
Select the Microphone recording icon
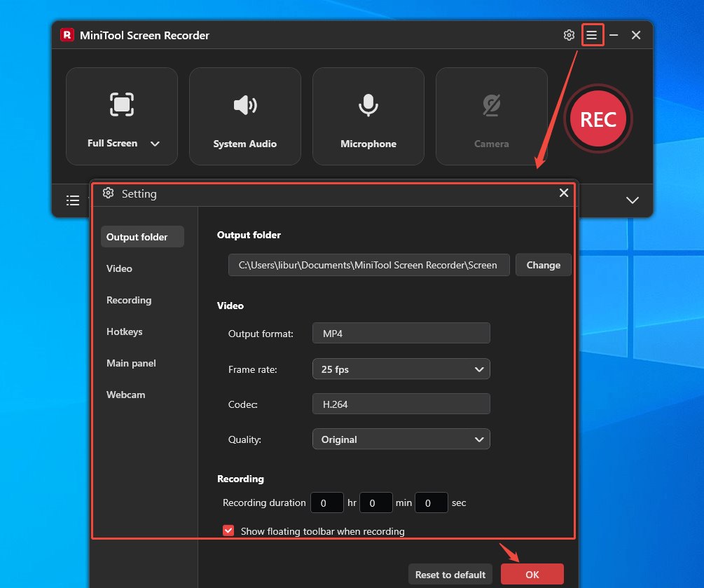point(368,104)
